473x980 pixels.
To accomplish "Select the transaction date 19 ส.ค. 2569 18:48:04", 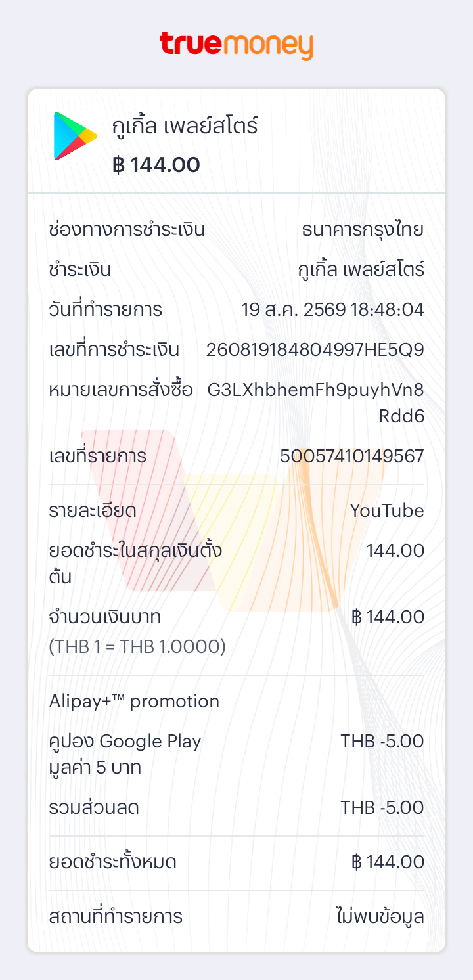I will (x=333, y=309).
